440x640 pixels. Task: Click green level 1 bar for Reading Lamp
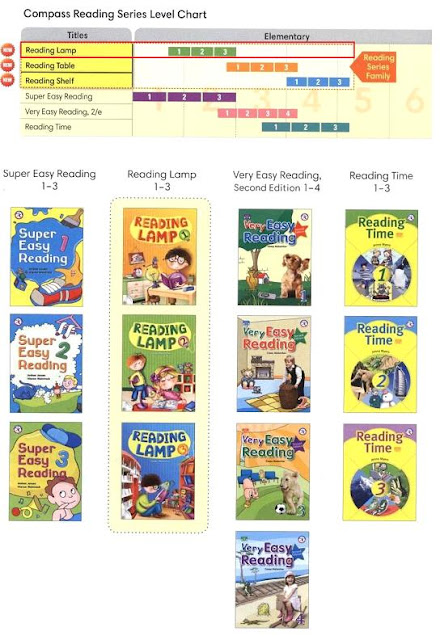pos(179,51)
